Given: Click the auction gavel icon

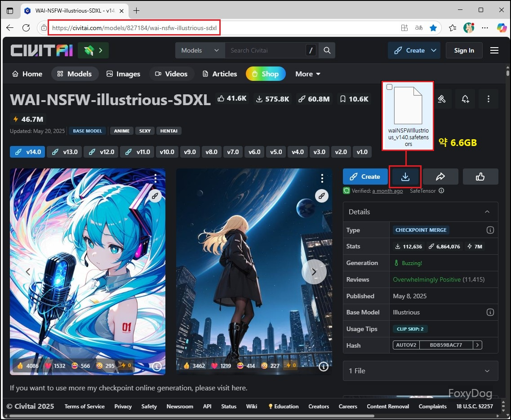Looking at the screenshot, I should tap(442, 99).
